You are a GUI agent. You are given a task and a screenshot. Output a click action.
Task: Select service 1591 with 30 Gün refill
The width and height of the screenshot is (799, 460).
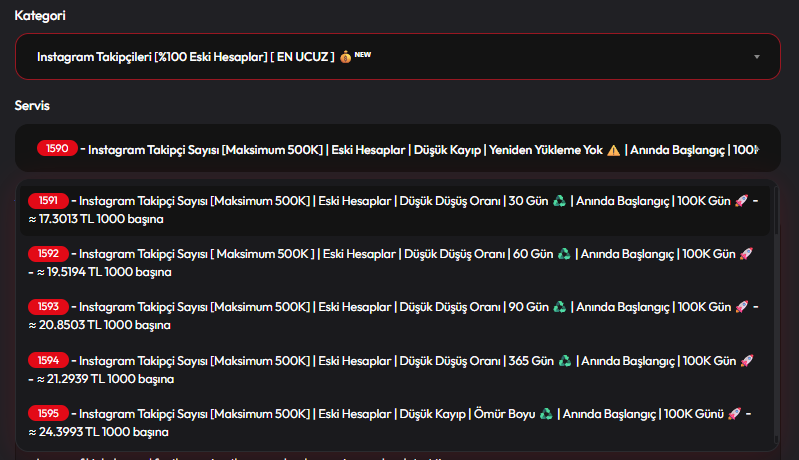coord(395,209)
